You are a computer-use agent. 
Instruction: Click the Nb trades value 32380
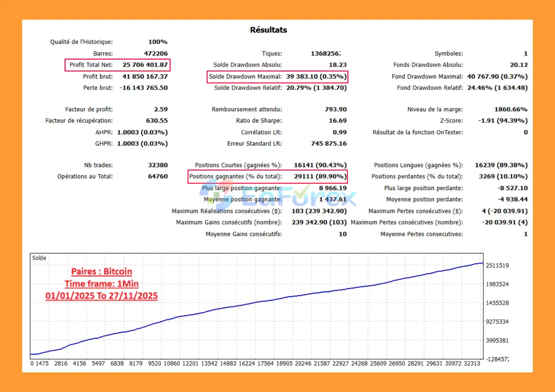157,165
